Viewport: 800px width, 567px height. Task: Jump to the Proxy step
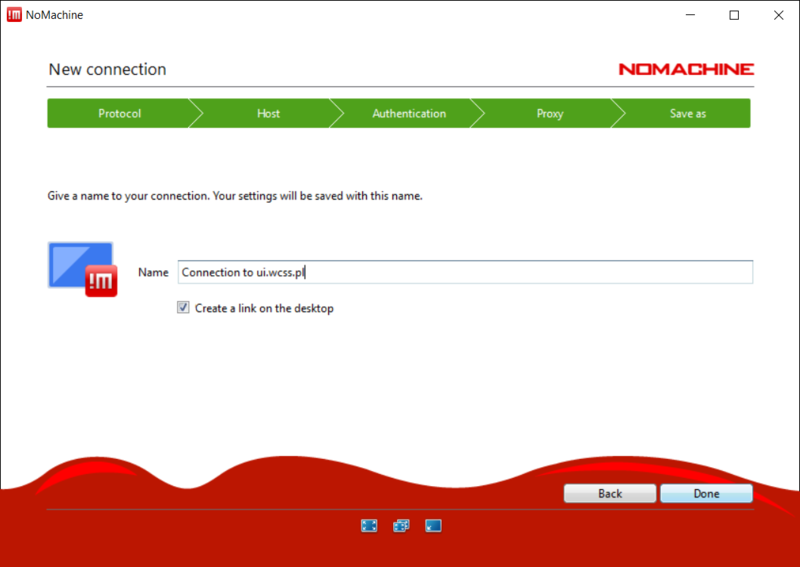550,114
